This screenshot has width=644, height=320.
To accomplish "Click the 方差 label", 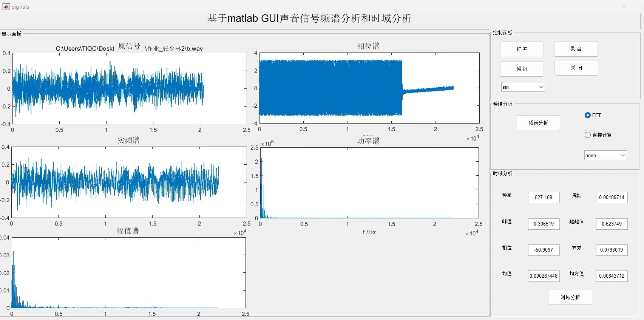I will pyautogui.click(x=577, y=248).
